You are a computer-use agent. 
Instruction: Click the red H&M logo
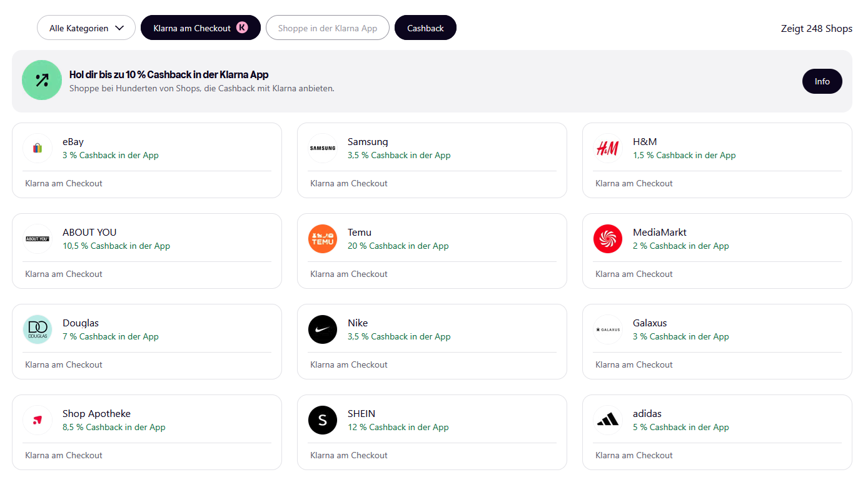608,148
